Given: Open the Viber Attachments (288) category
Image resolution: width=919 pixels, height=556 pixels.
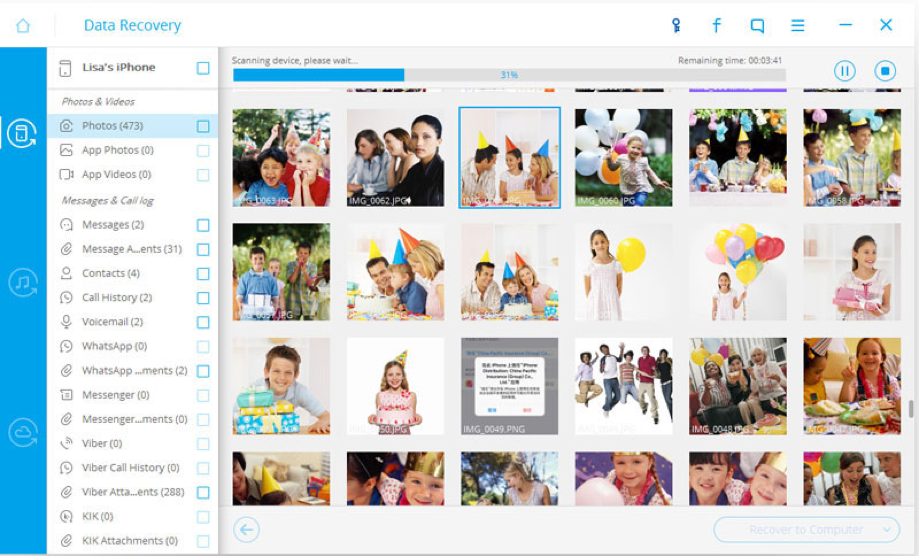Looking at the screenshot, I should (132, 492).
